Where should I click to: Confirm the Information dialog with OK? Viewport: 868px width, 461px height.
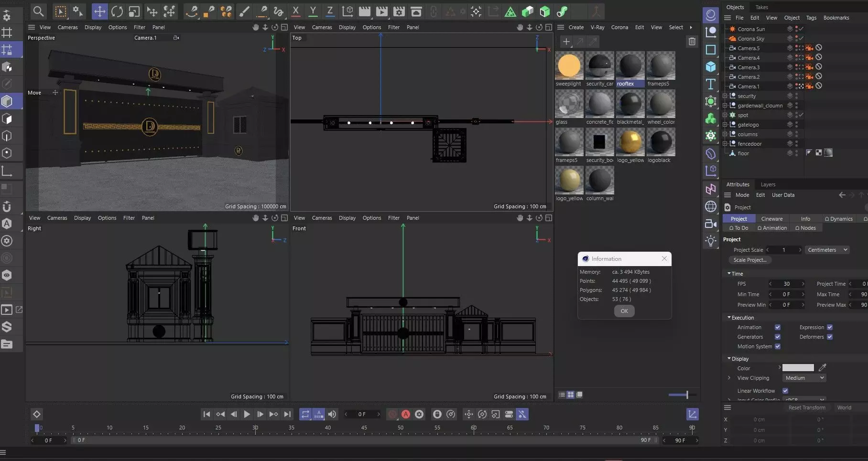[624, 311]
